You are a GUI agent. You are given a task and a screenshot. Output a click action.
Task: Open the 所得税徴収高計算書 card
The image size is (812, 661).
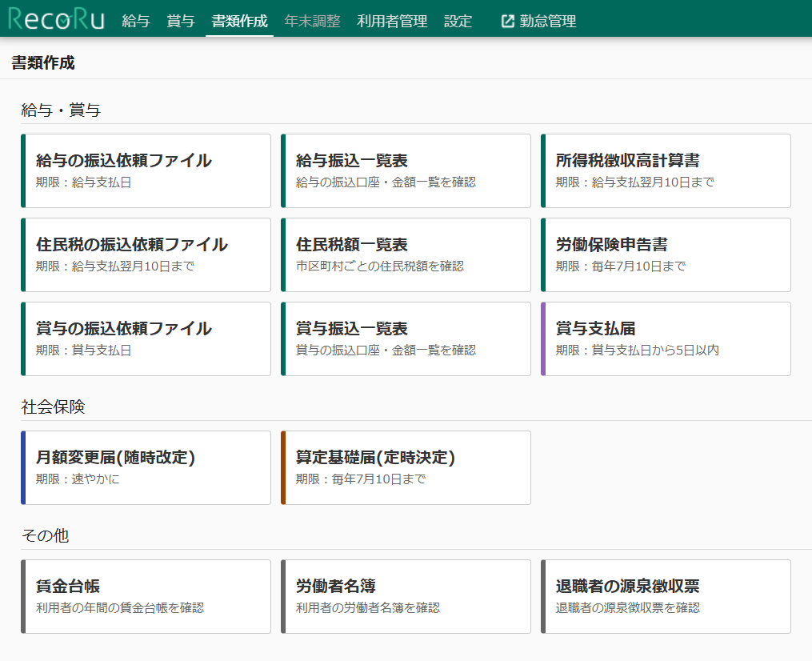(x=666, y=170)
